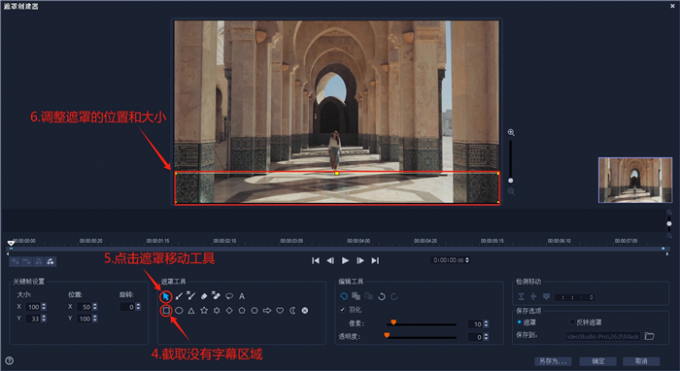The image size is (680, 371).
Task: Open the save-to folder browser
Action: pyautogui.click(x=649, y=336)
